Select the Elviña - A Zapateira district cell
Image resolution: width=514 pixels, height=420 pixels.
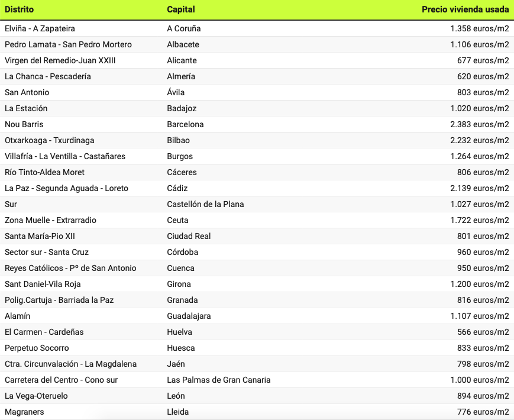tap(40, 28)
